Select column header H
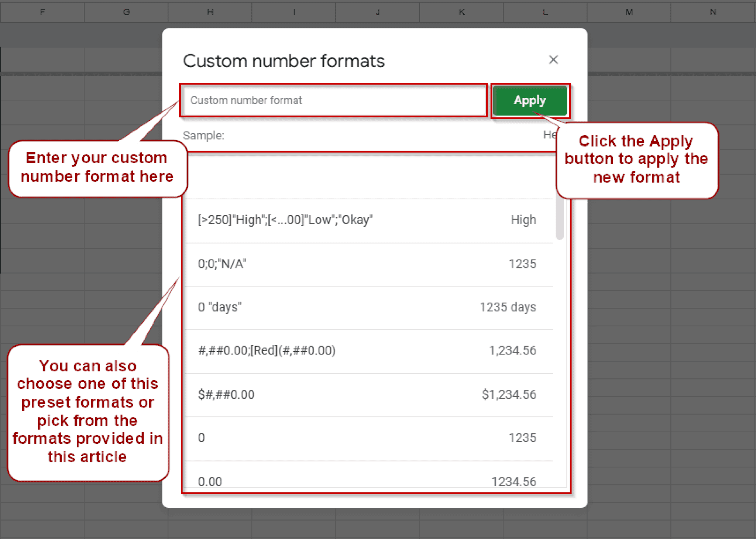The image size is (756, 539). (210, 12)
